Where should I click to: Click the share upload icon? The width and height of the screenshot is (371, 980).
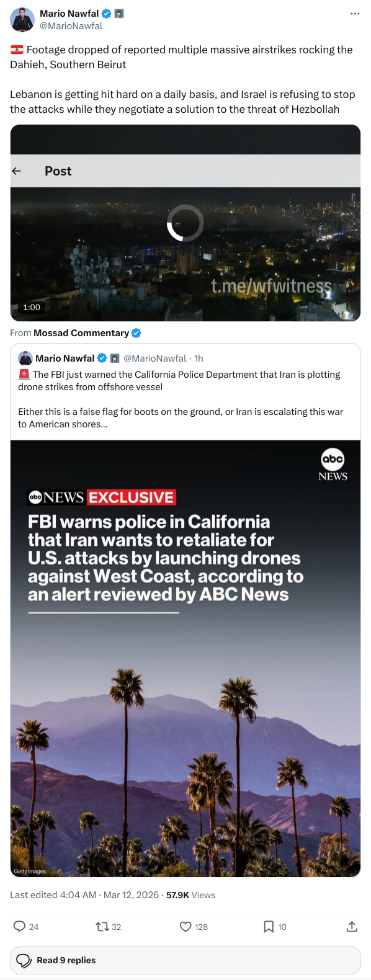pos(352,926)
